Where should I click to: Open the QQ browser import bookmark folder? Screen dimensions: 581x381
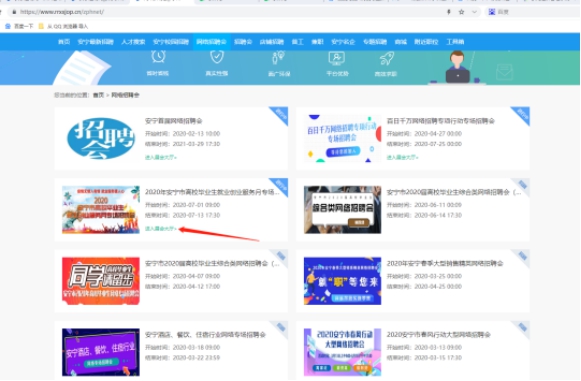tap(63, 26)
